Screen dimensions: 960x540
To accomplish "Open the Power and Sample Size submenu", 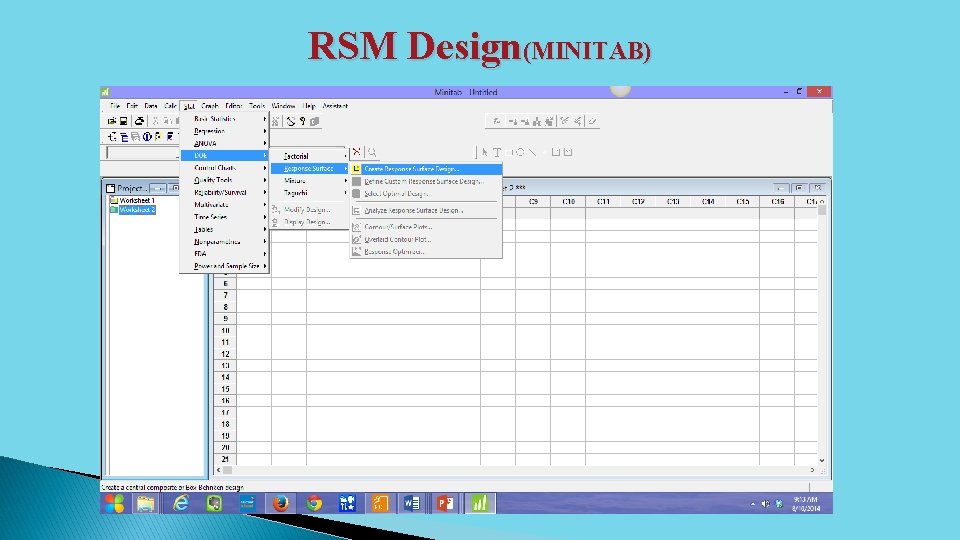I will point(225,266).
